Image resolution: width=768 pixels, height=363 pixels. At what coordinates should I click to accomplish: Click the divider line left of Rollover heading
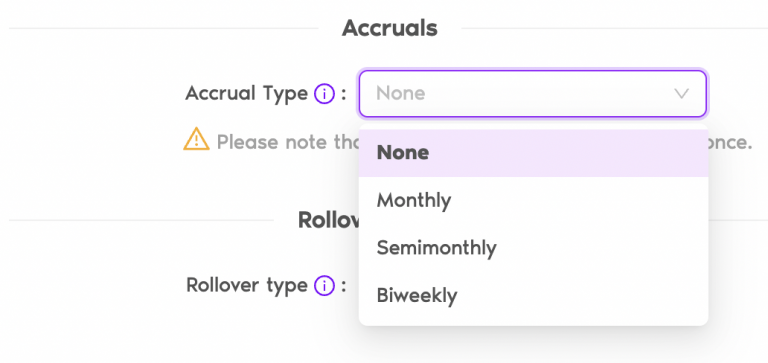141,220
